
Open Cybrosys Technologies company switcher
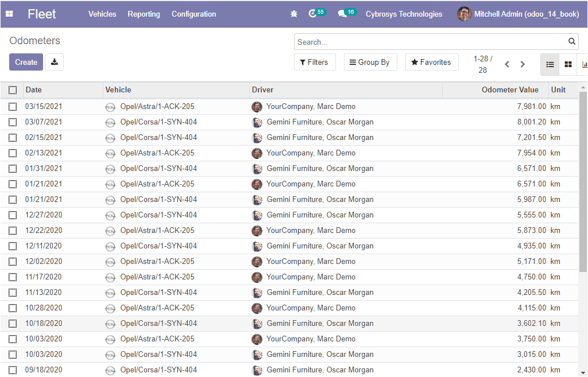[404, 14]
